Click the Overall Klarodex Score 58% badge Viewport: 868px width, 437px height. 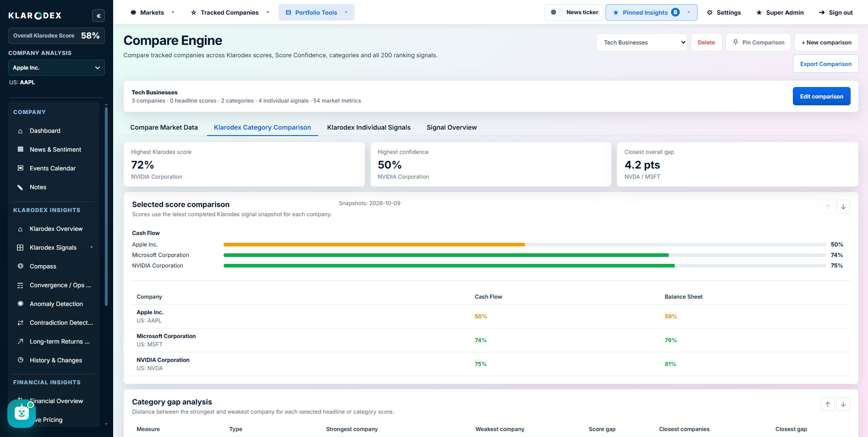(56, 36)
